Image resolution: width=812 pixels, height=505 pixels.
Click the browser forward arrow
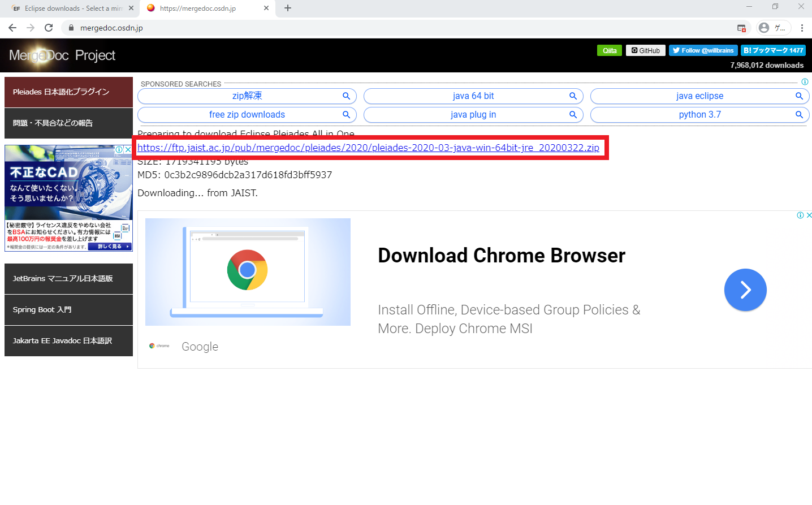point(31,28)
